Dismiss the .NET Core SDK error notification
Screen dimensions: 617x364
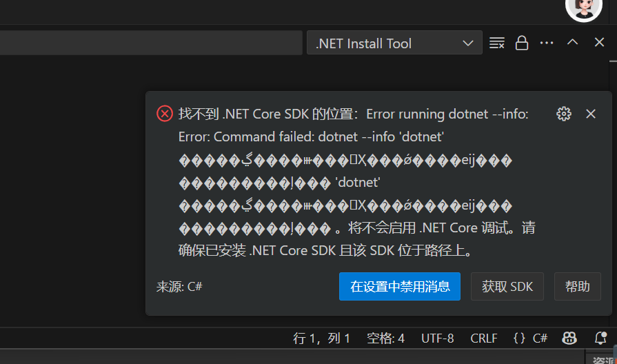[x=591, y=114]
